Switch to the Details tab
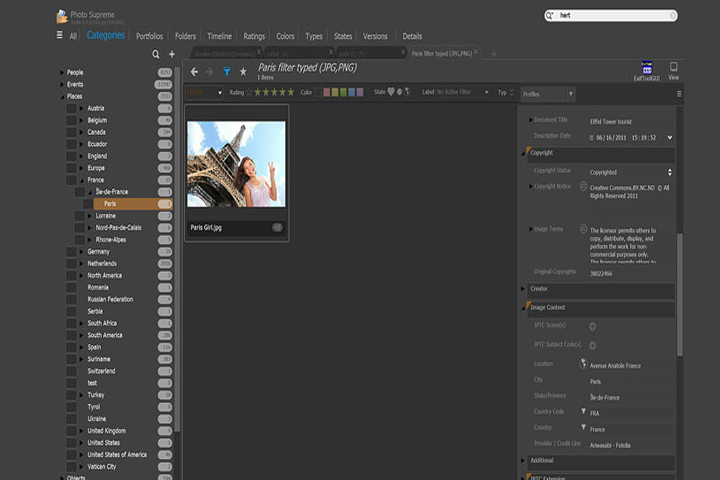 412,36
